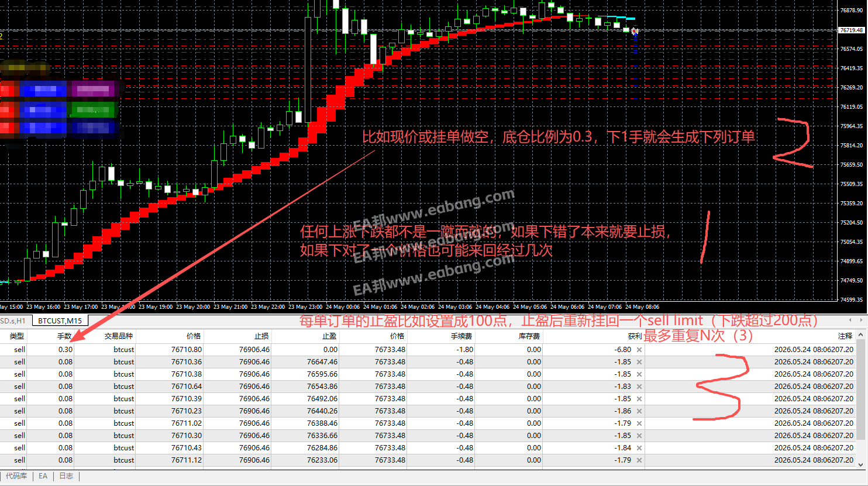
Task: Click the take-profit value 76336.66
Action: click(322, 436)
